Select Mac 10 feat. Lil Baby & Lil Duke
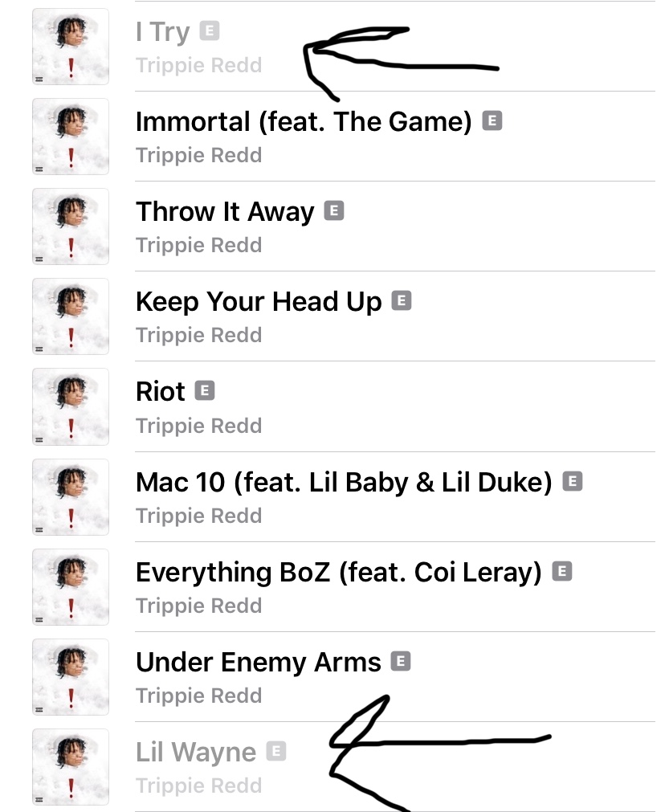Screen dimensions: 665x812 point(394,497)
